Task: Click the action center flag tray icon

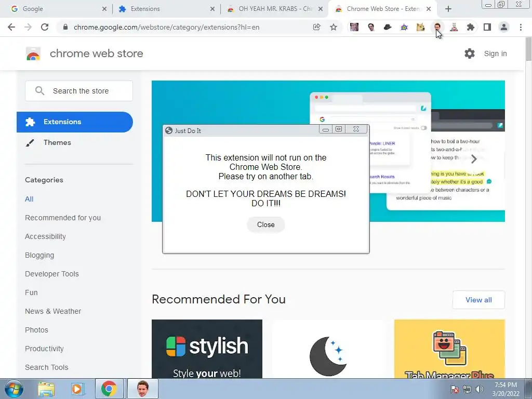Action: [x=454, y=389]
